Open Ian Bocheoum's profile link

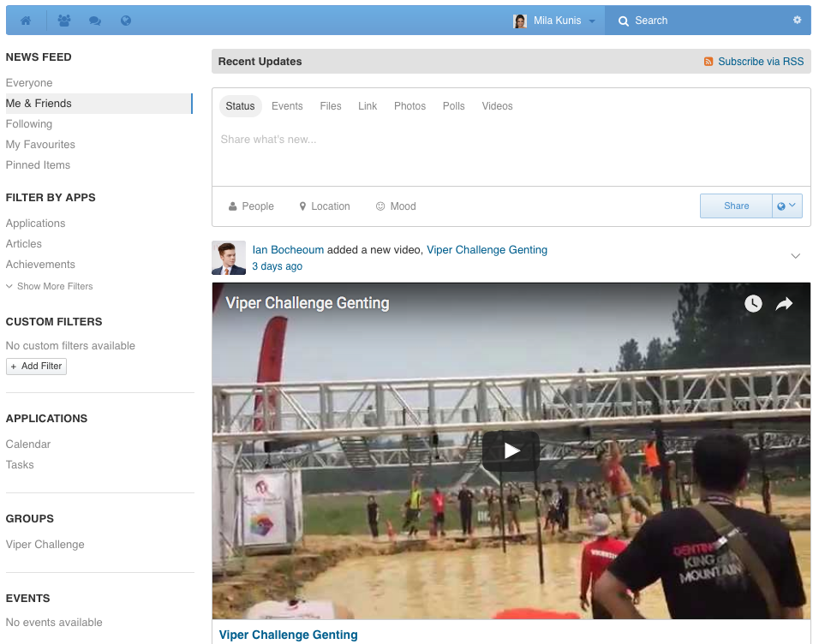point(288,250)
